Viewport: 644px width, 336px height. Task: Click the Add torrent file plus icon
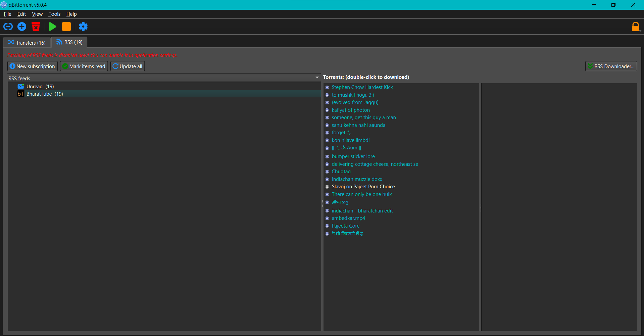(x=22, y=27)
